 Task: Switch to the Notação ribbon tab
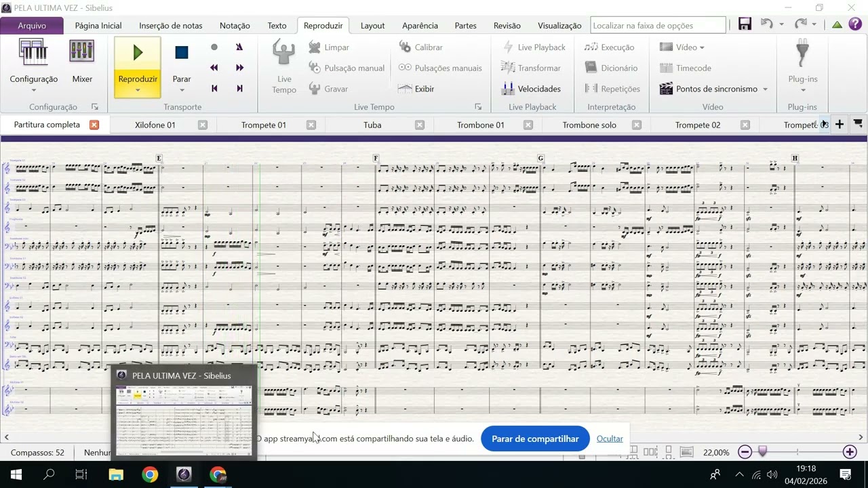[x=235, y=25]
